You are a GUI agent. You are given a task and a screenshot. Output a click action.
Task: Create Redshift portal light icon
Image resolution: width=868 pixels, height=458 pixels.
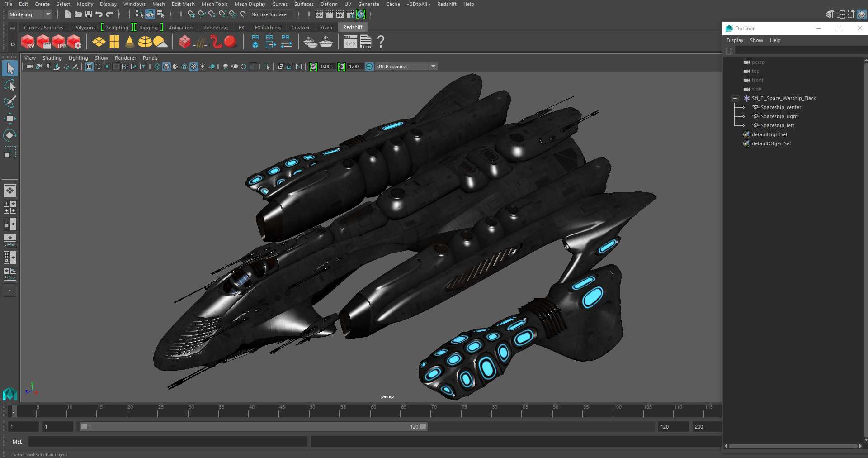[x=114, y=42]
